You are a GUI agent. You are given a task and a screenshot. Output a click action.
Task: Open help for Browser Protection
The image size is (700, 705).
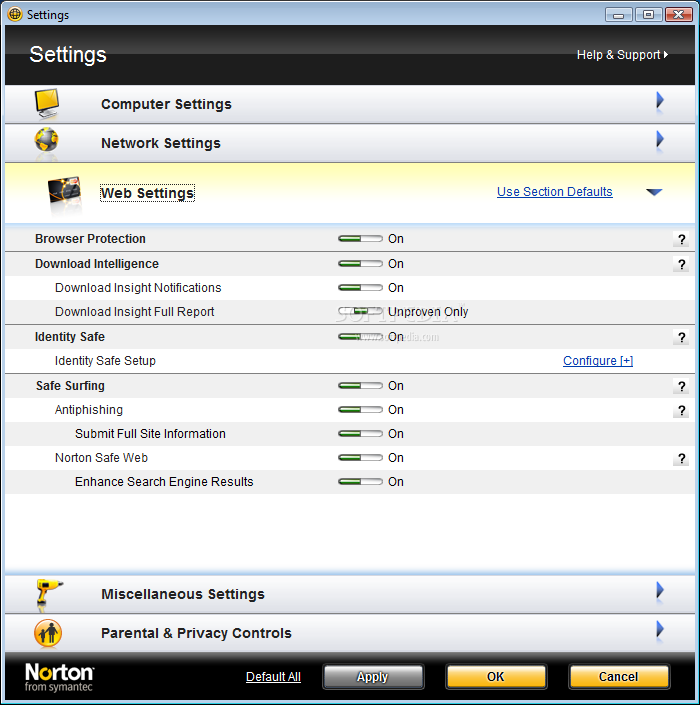pyautogui.click(x=681, y=239)
